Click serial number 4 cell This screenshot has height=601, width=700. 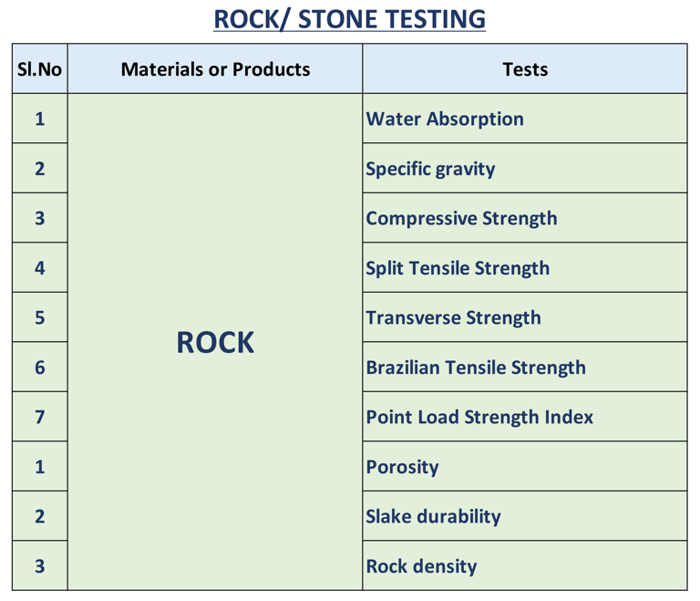click(39, 268)
